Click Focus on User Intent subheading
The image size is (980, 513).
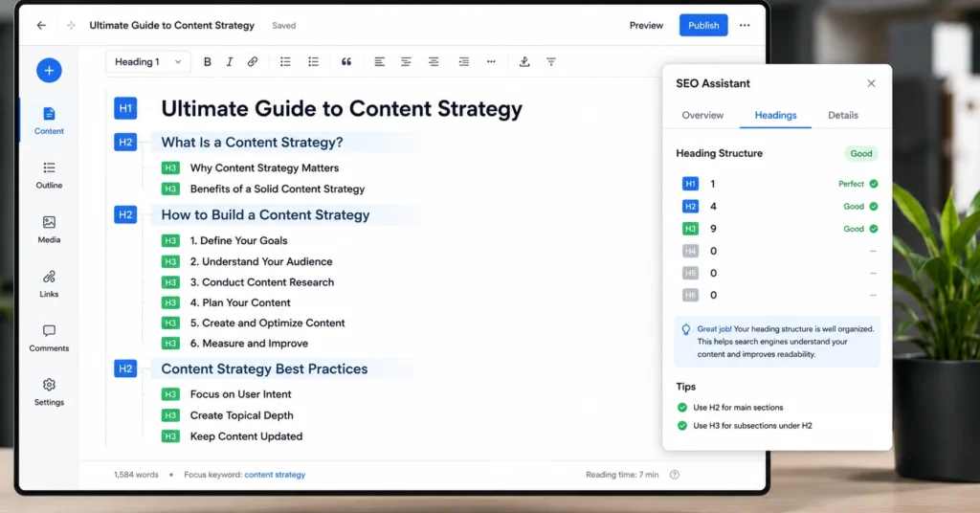click(x=240, y=394)
